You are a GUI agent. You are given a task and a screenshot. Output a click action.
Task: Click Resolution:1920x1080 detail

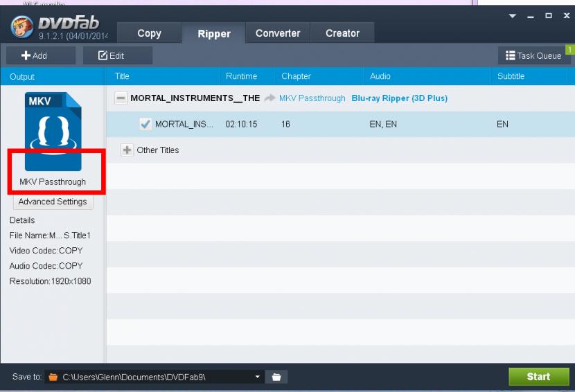coord(51,281)
